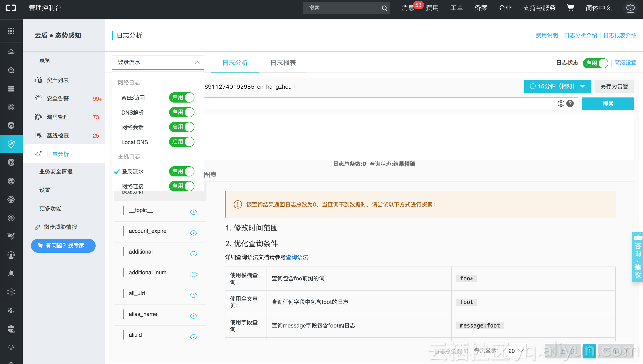Screen dimensions: 643x364
Task: Open the product grid menu icon
Action: [11, 31]
